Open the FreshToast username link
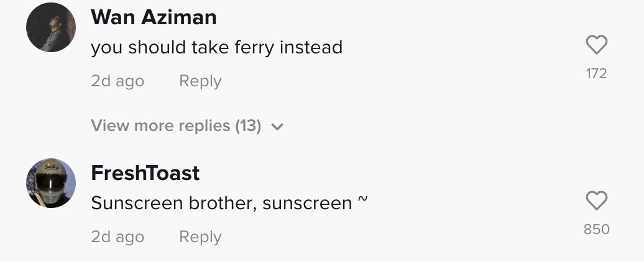This screenshot has height=262, width=644. coord(145,173)
